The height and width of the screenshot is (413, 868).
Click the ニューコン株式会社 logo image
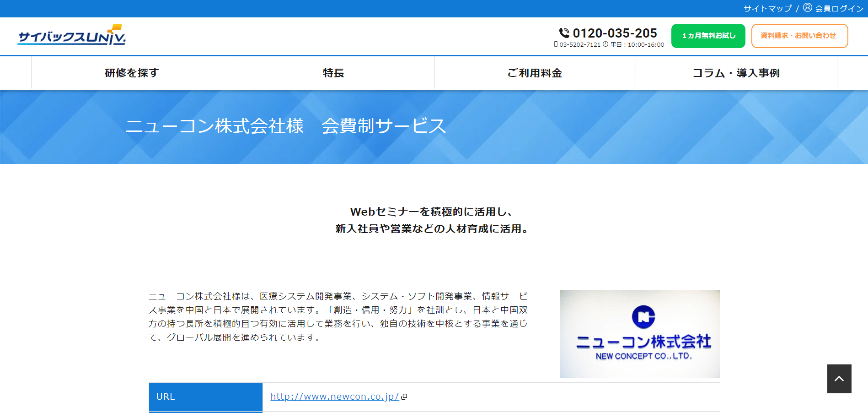640,334
